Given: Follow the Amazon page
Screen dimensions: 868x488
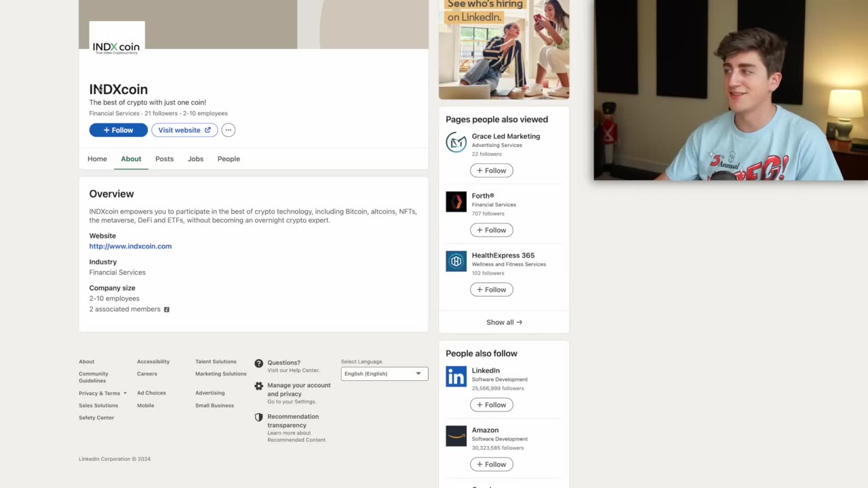Looking at the screenshot, I should click(x=492, y=465).
